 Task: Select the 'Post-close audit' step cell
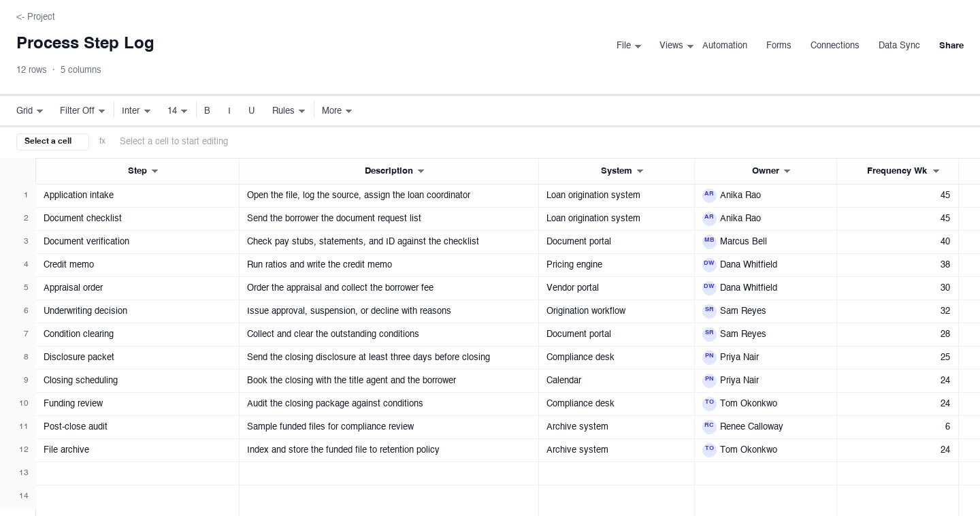click(137, 427)
